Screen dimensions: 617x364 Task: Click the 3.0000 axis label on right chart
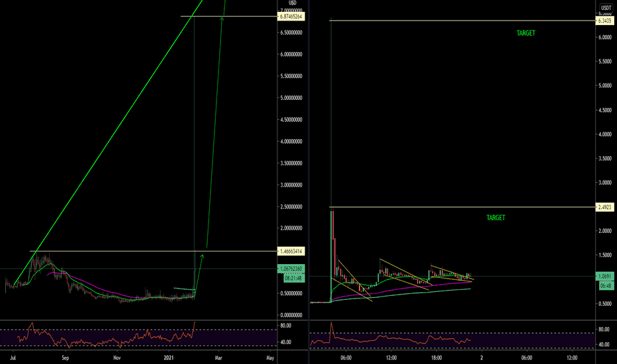[x=605, y=183]
